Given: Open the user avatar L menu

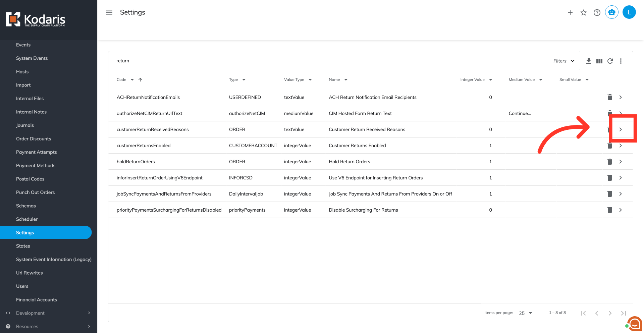Looking at the screenshot, I should tap(629, 12).
